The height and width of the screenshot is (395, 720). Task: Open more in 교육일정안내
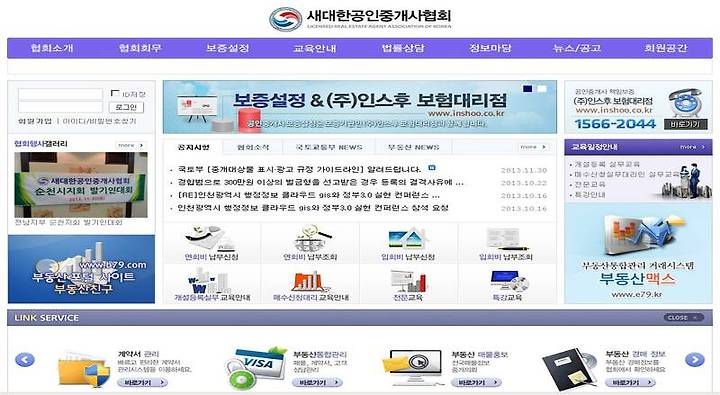point(692,147)
